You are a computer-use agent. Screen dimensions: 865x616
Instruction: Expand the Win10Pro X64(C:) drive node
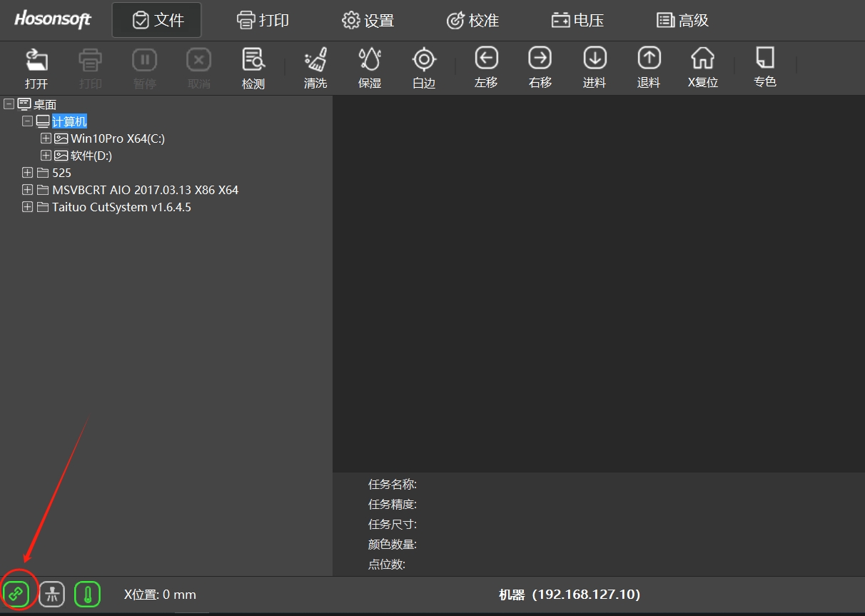(x=46, y=138)
